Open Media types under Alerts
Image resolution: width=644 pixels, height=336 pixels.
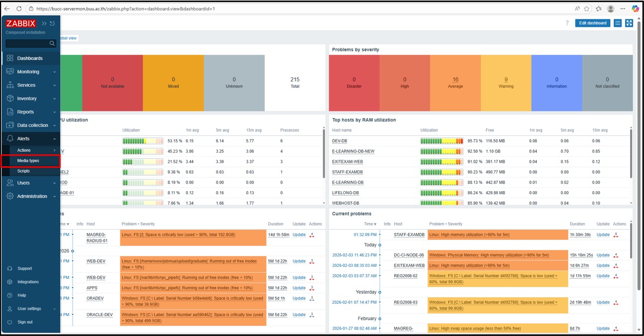point(28,161)
